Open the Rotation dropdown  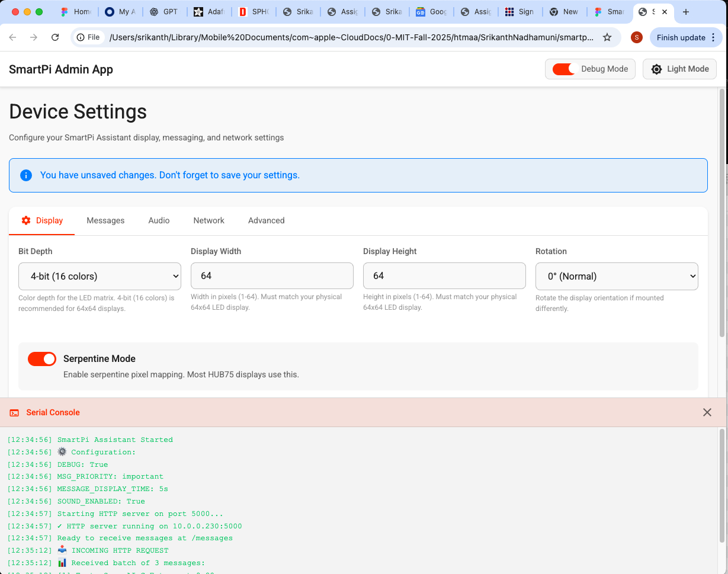click(x=616, y=276)
